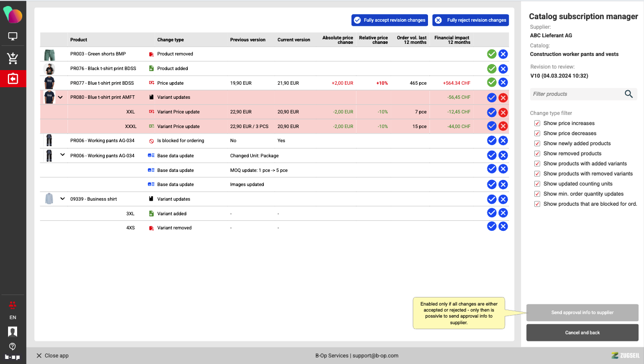This screenshot has height=364, width=644.
Task: Collapse PR006 Working pants base data updates
Action: tap(62, 155)
